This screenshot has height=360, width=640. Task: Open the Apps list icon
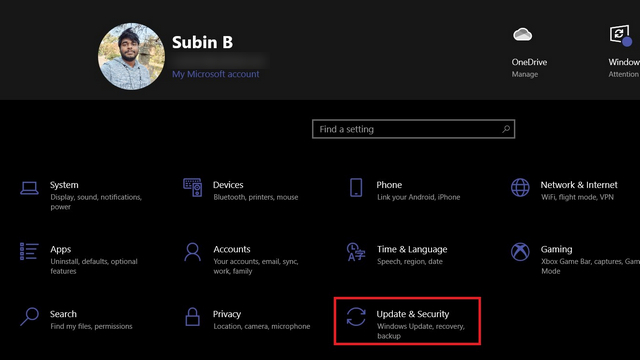pos(29,251)
